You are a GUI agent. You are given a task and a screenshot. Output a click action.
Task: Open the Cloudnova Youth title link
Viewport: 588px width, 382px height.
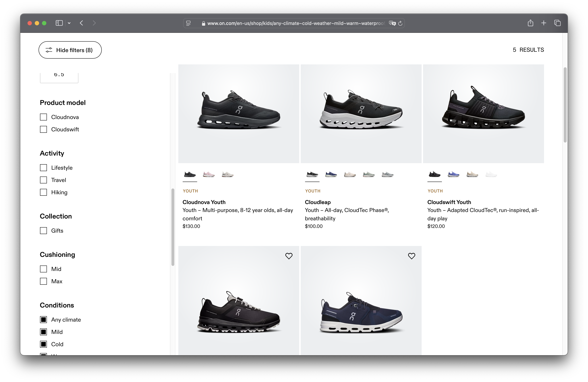click(x=204, y=202)
